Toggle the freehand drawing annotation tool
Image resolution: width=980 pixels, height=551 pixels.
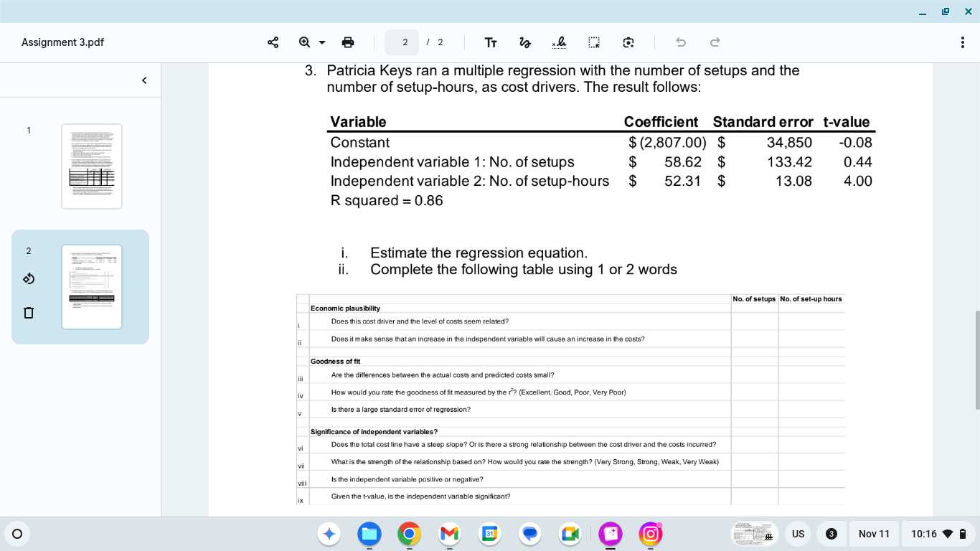pyautogui.click(x=525, y=42)
